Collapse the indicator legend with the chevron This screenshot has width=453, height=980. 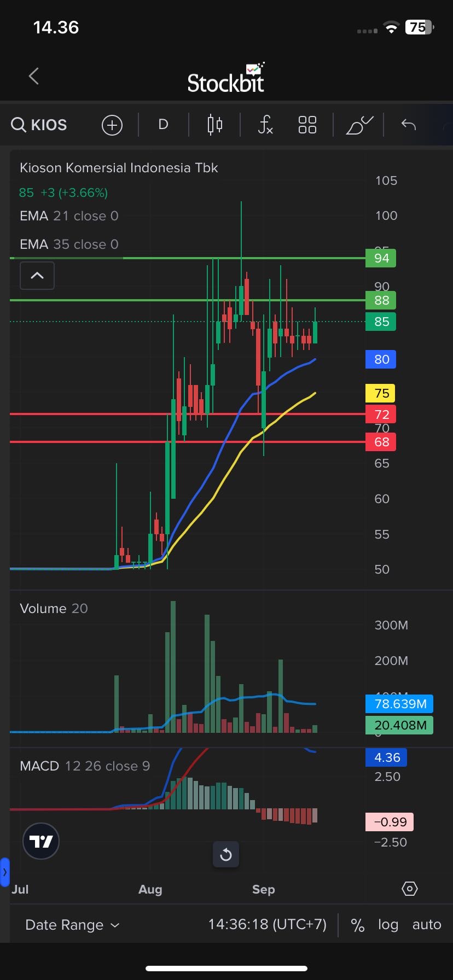pos(37,275)
